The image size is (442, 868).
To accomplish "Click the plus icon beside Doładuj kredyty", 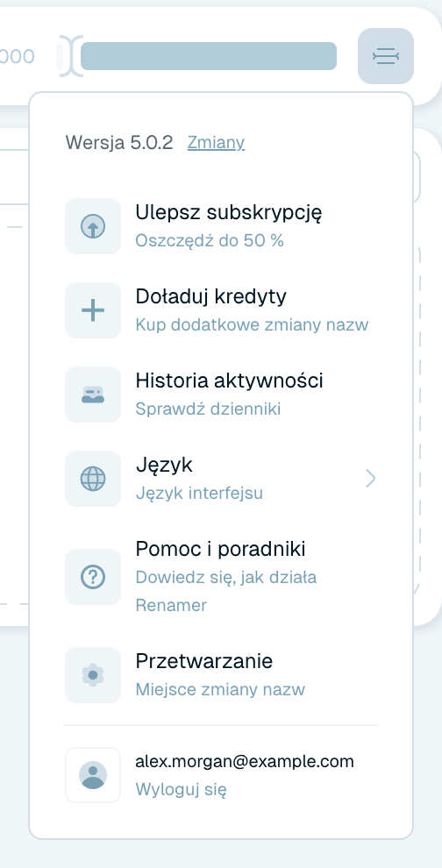I will [x=93, y=310].
